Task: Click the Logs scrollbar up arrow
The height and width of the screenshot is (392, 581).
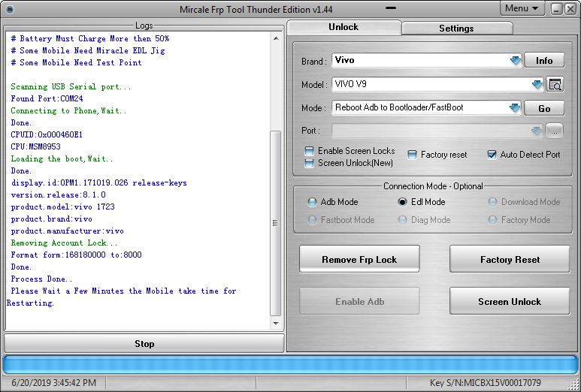Action: [x=276, y=38]
